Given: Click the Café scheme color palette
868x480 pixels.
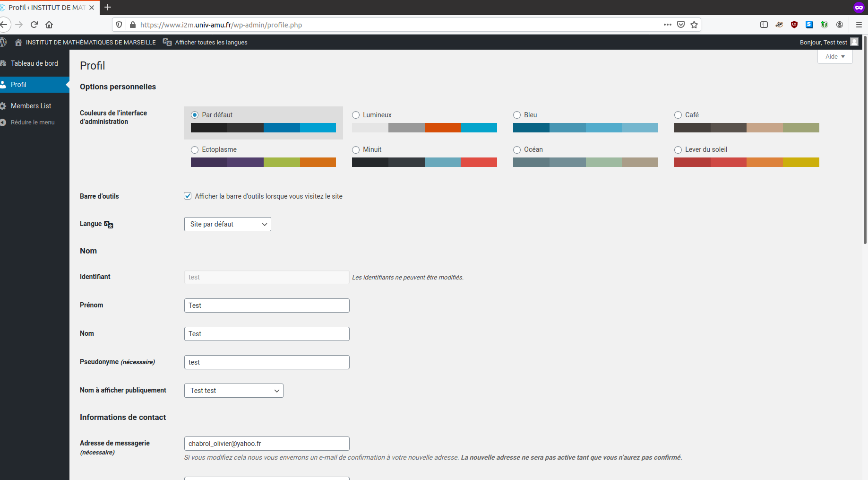Looking at the screenshot, I should coord(747,128).
